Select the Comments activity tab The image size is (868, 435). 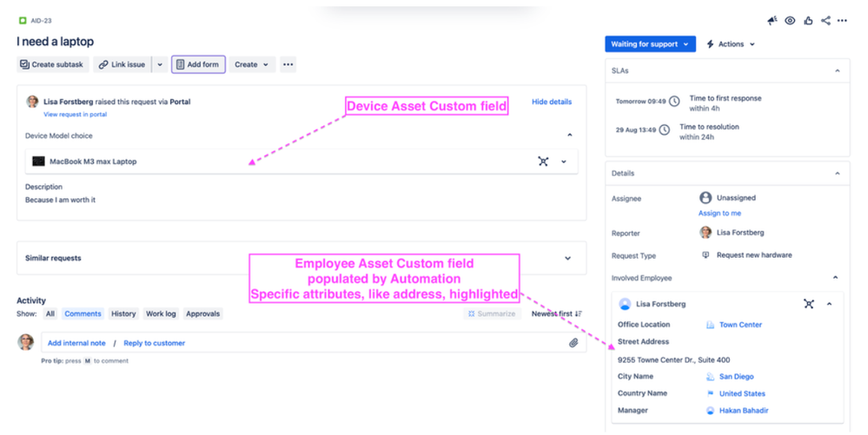(83, 313)
